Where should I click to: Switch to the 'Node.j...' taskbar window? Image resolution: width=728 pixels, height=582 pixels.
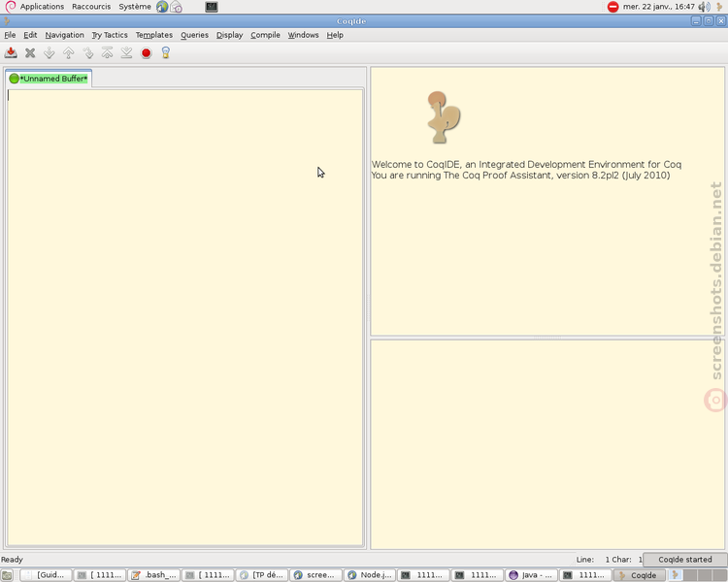[x=370, y=575]
